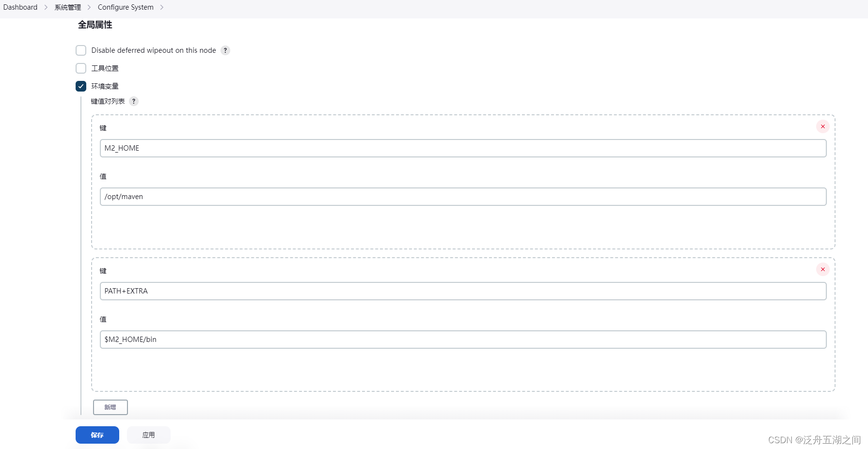Image resolution: width=868 pixels, height=449 pixels.
Task: Focus the M2_HOME key field
Action: coord(463,148)
